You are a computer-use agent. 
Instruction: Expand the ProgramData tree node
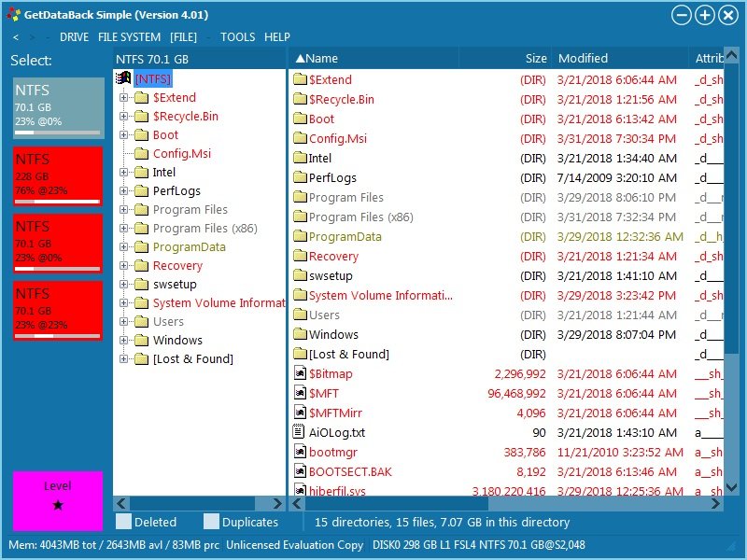(x=123, y=246)
